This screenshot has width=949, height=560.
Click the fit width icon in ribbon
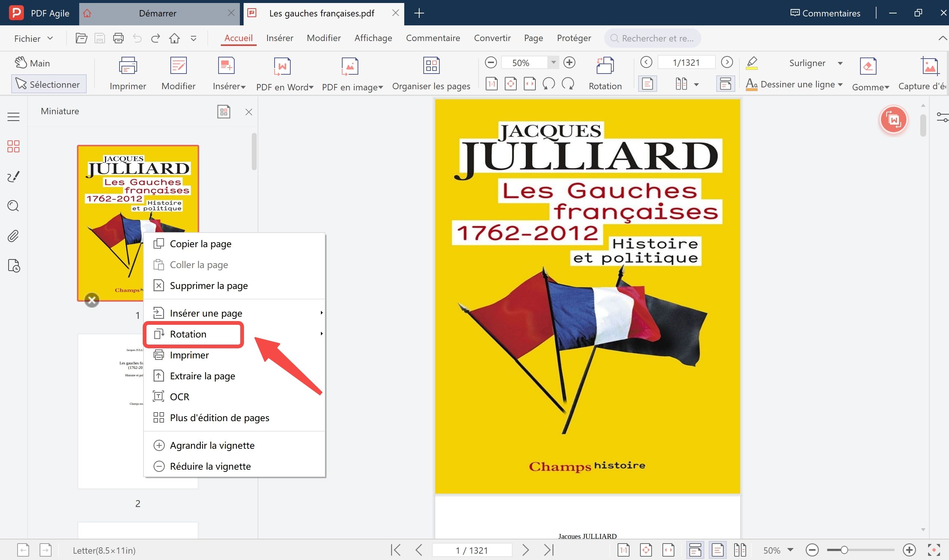[529, 84]
